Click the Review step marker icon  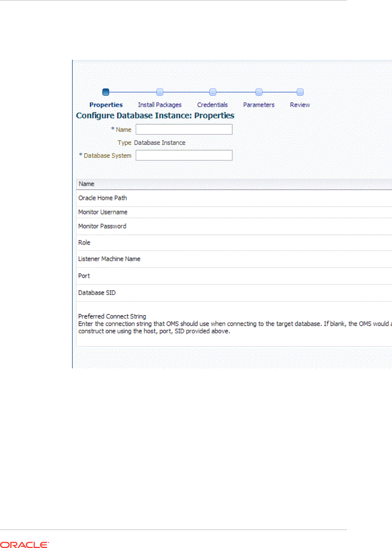point(300,92)
